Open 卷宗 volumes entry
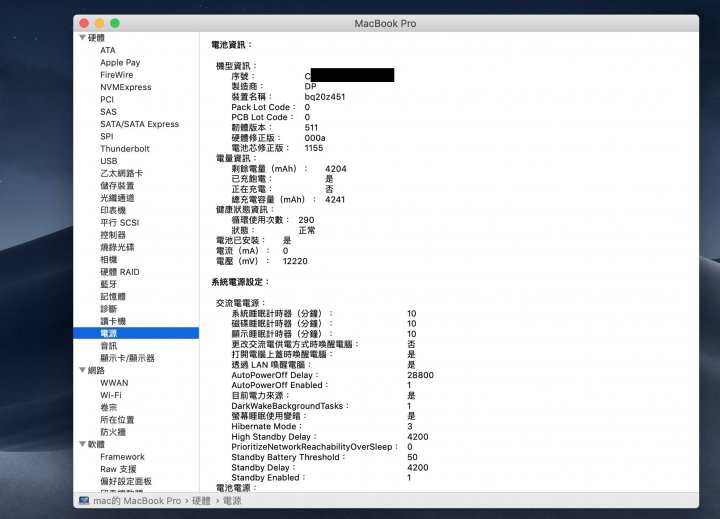Viewport: 720px width, 519px height. point(109,407)
